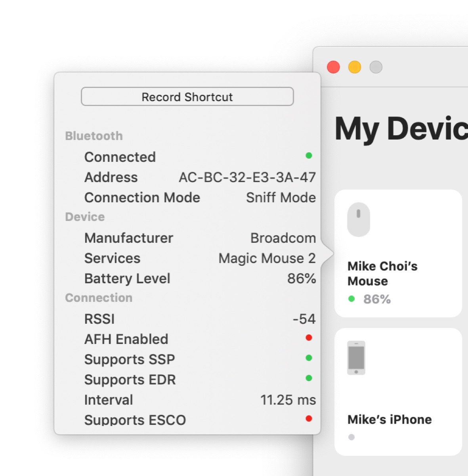Screen dimensions: 468x476
Task: Click the Interval 11.25 ms value
Action: pos(288,400)
